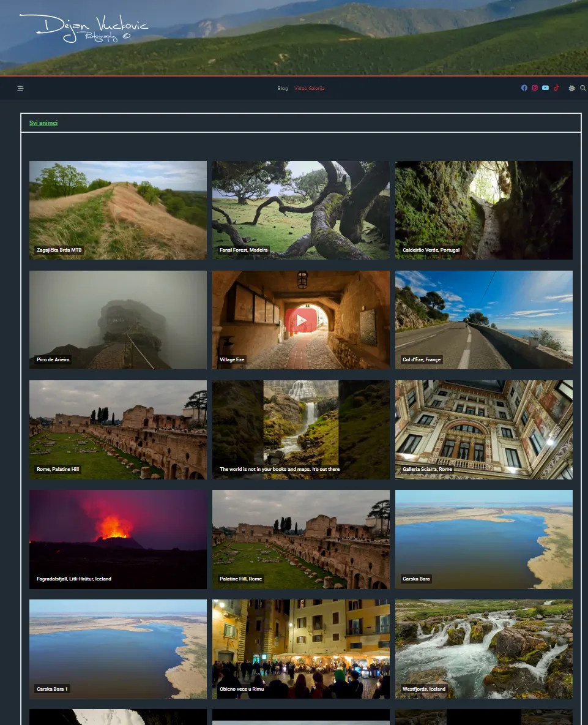
Task: Open the Facebook profile icon
Action: coord(524,88)
